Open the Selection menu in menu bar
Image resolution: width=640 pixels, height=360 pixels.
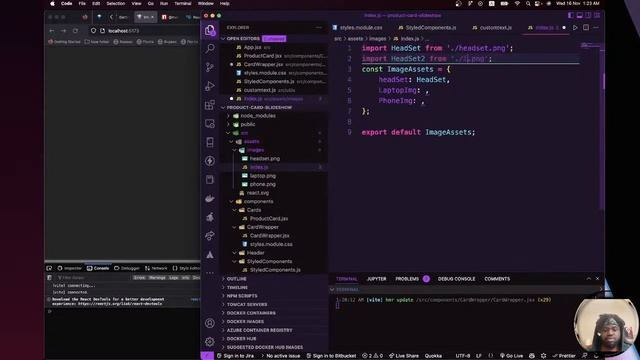coord(116,4)
